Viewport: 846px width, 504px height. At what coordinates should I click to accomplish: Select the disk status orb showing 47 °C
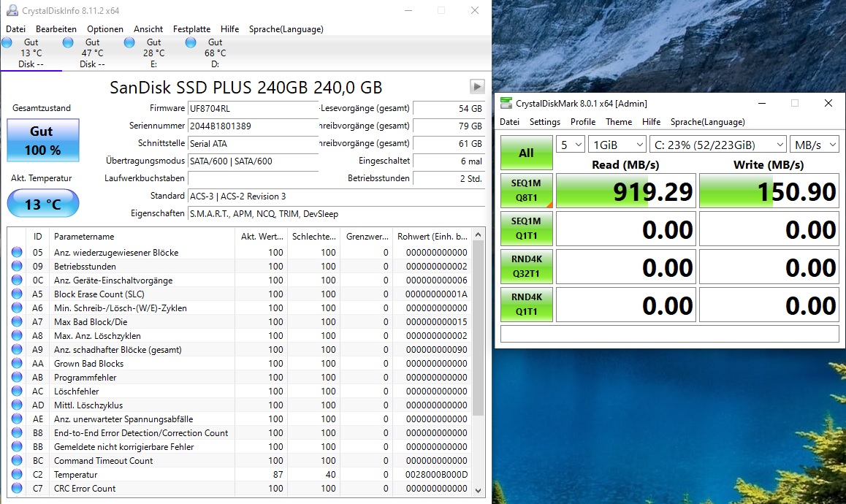point(68,42)
